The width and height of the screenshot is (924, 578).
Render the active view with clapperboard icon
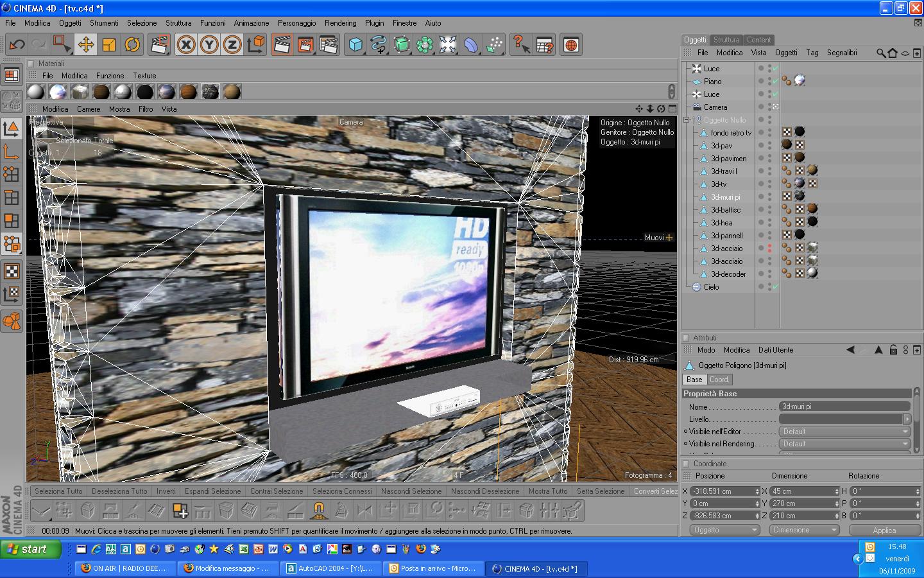282,45
